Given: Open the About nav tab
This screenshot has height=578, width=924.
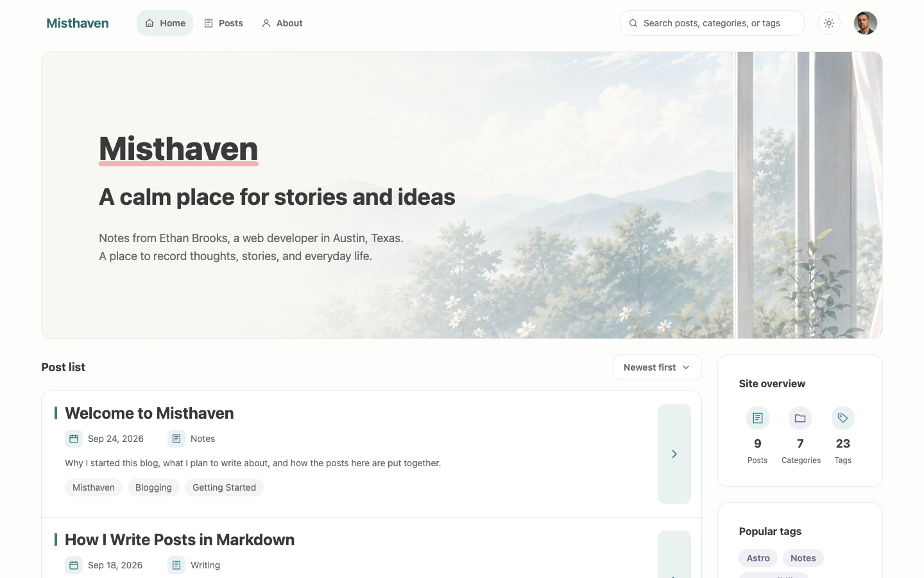Looking at the screenshot, I should pyautogui.click(x=282, y=23).
